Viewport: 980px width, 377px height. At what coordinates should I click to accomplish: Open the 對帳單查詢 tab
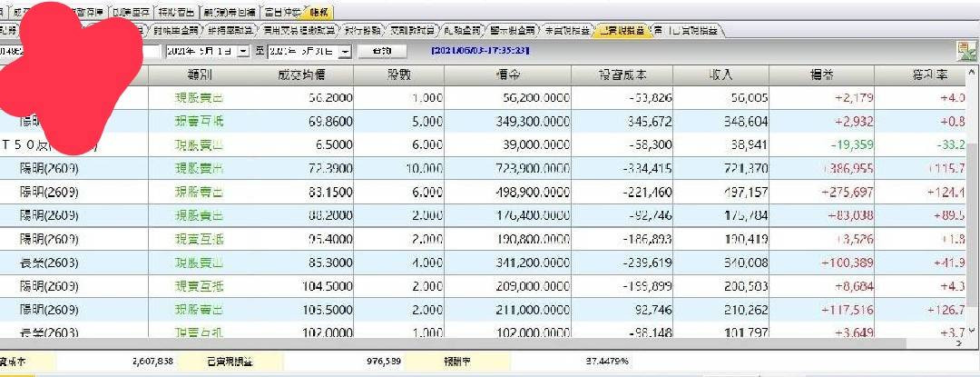177,30
